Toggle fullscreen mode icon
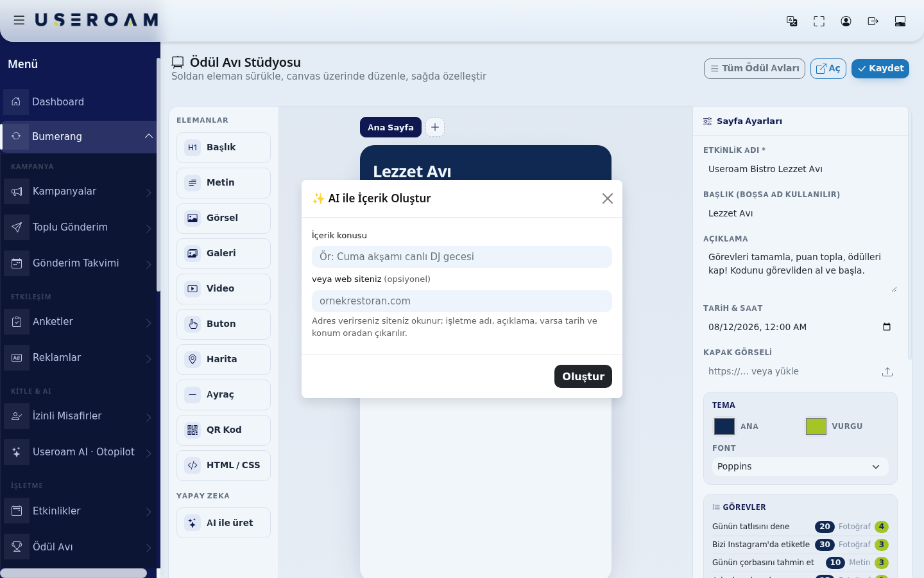 pyautogui.click(x=819, y=21)
